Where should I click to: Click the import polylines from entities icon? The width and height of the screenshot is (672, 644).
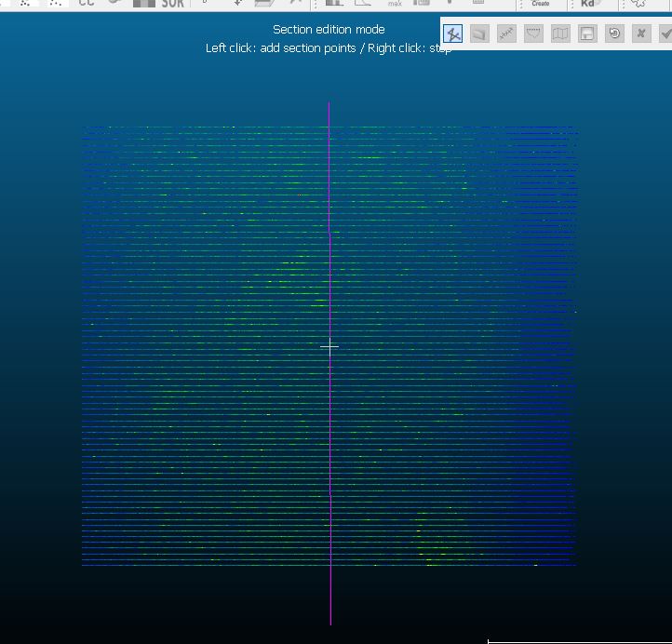tap(479, 34)
